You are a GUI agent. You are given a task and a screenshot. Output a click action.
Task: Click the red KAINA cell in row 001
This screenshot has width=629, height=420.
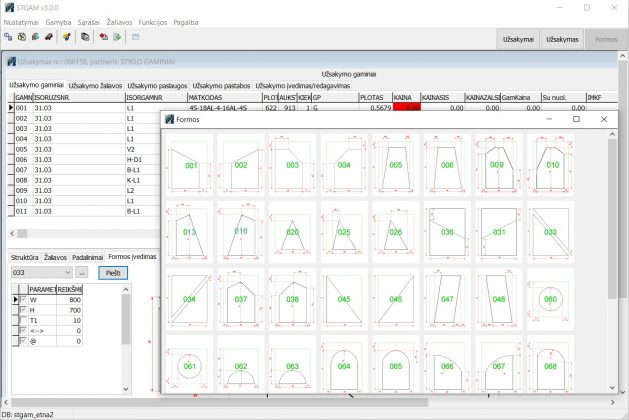pos(406,108)
